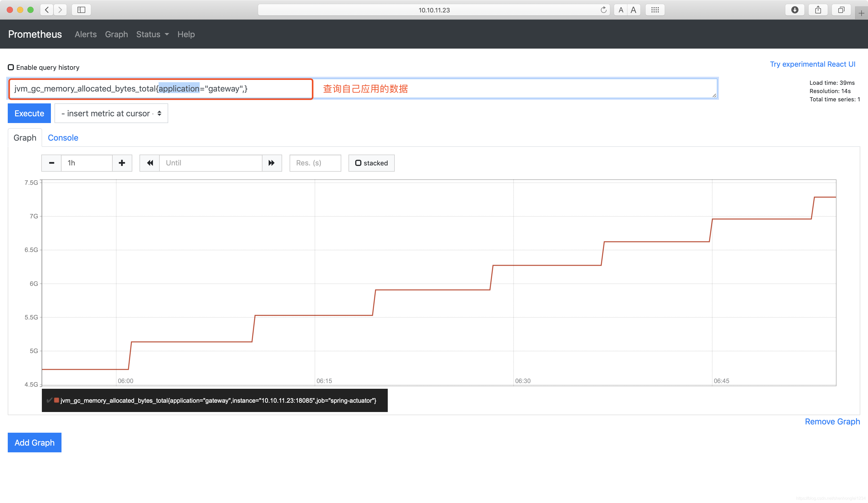Enable the query history checkbox
The height and width of the screenshot is (503, 868).
[11, 67]
